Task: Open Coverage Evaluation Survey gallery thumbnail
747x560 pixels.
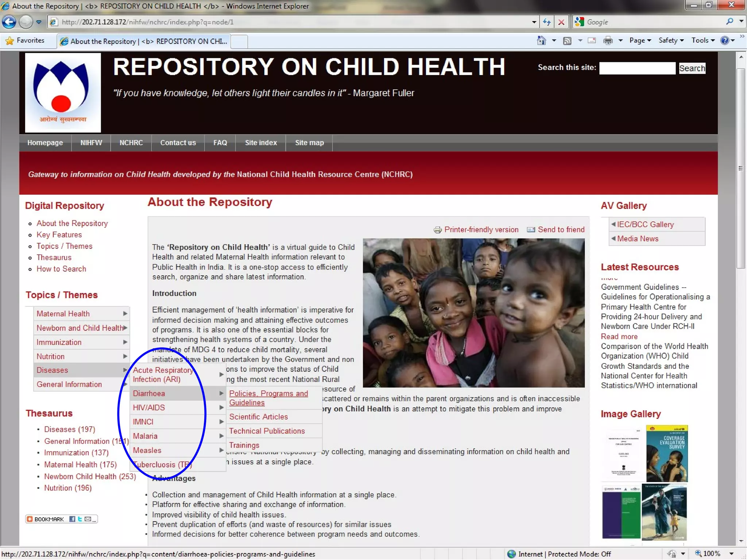Action: [667, 453]
